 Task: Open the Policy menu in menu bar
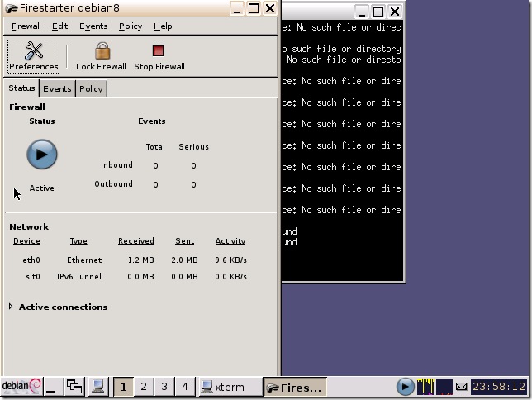point(131,26)
